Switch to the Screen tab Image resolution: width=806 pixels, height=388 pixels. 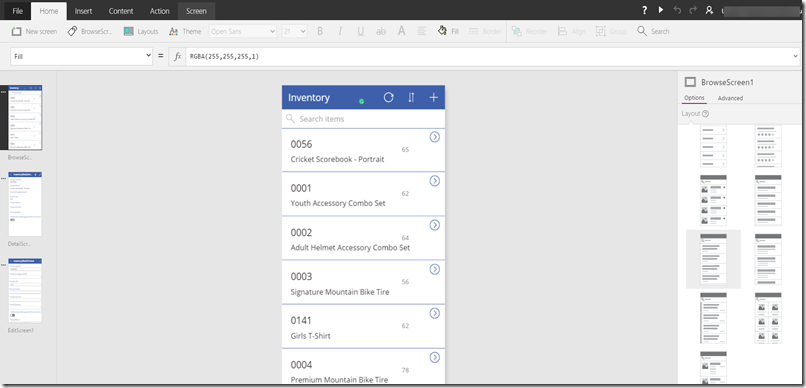[196, 11]
